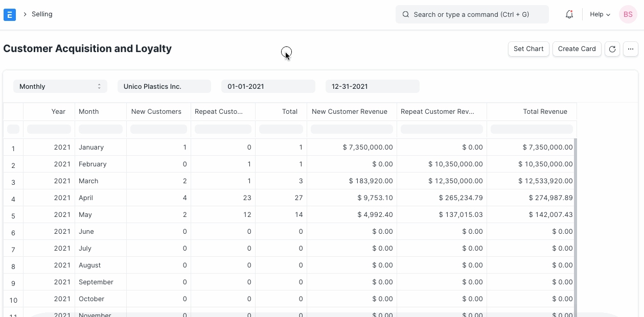Open the notifications bell

pyautogui.click(x=569, y=14)
